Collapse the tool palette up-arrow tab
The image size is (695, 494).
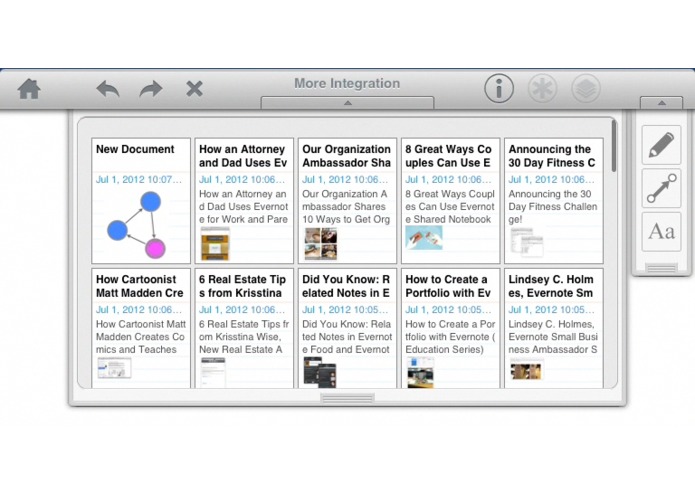(661, 103)
